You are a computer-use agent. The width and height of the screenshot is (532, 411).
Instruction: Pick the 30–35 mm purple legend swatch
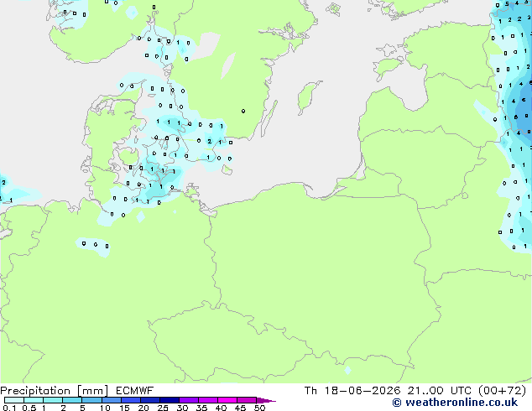(189, 400)
